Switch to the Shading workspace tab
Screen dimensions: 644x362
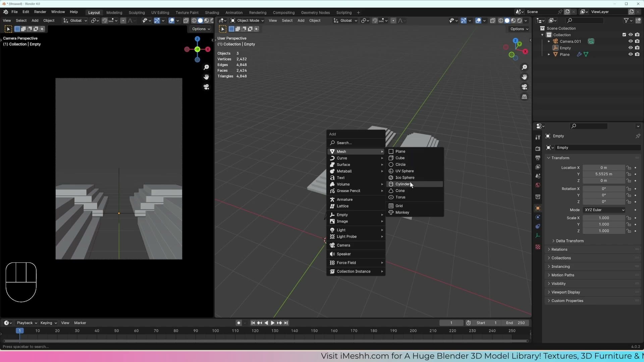point(212,12)
